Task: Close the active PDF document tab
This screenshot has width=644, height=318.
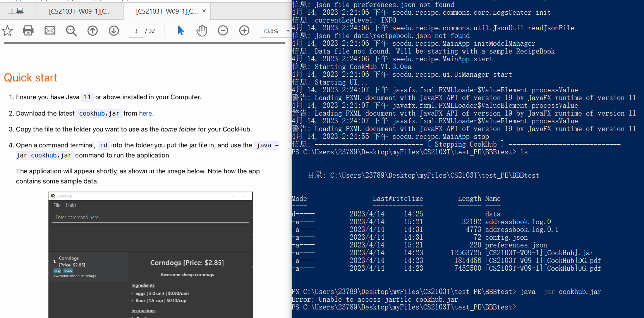Action: pos(204,11)
